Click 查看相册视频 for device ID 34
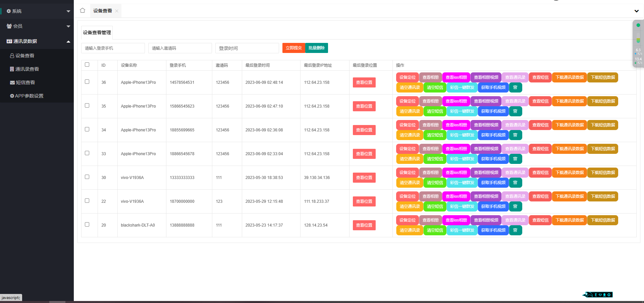 pos(486,125)
